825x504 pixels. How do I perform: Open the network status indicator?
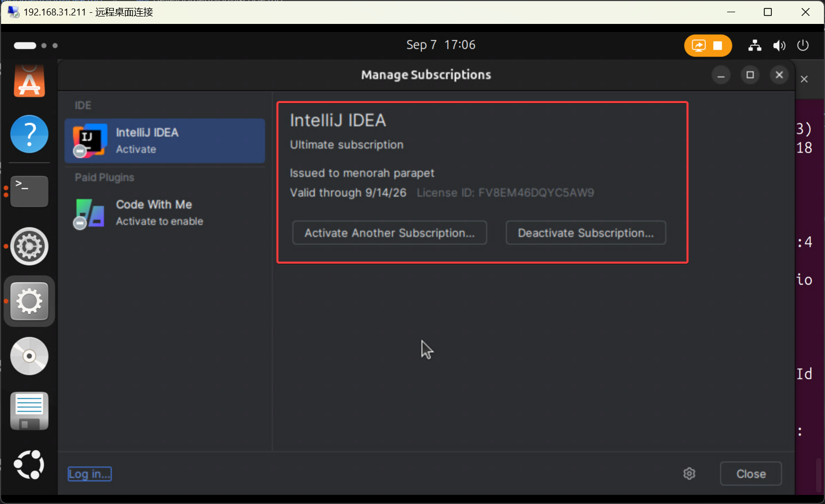click(x=754, y=46)
